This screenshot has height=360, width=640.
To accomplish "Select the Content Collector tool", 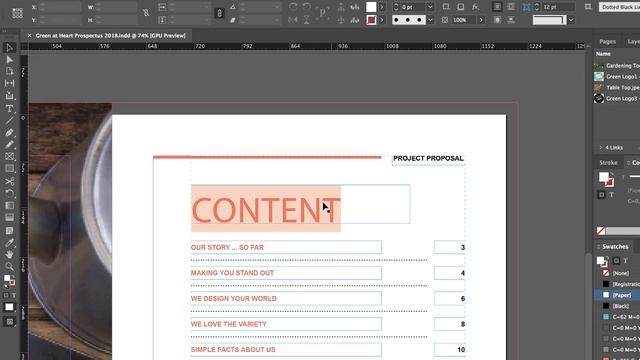I will [x=9, y=96].
